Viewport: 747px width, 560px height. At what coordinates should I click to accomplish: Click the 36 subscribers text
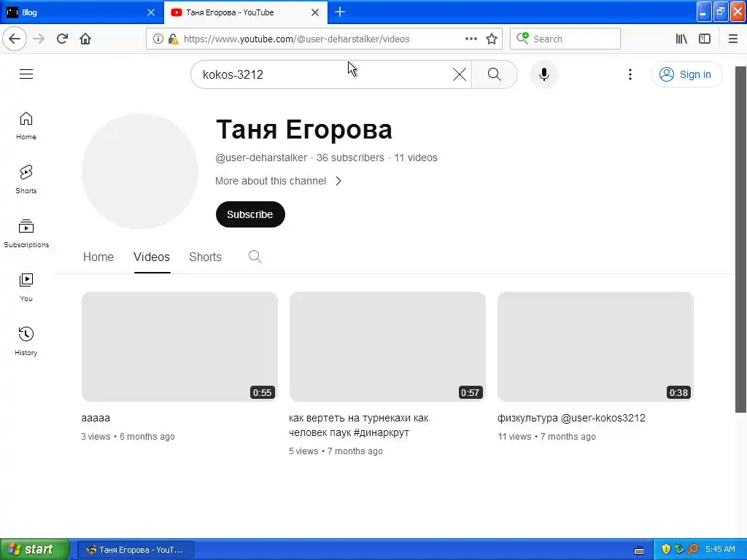click(x=350, y=157)
